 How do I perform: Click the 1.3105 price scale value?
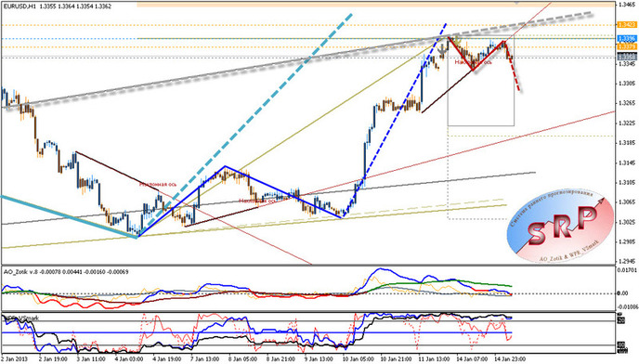[627, 183]
